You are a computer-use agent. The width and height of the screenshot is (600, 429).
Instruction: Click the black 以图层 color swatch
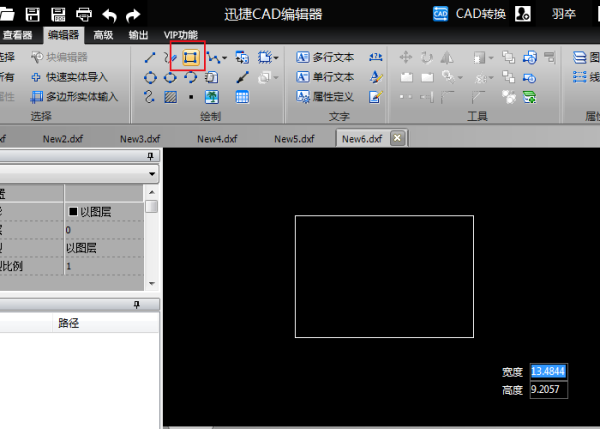click(74, 211)
